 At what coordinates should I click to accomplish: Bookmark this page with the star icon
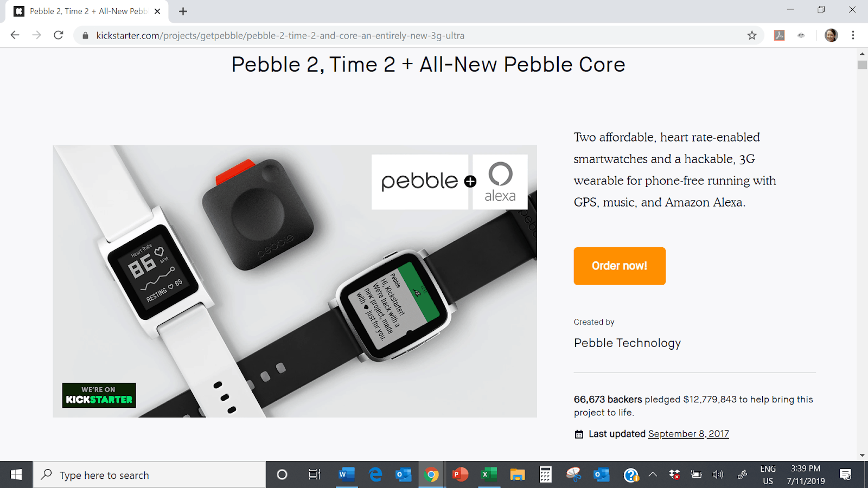pyautogui.click(x=752, y=35)
